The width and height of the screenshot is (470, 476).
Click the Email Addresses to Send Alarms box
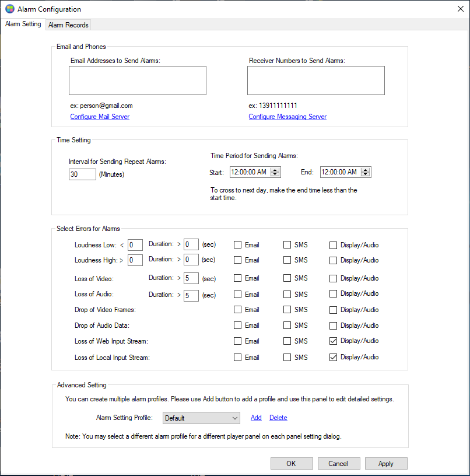click(138, 80)
